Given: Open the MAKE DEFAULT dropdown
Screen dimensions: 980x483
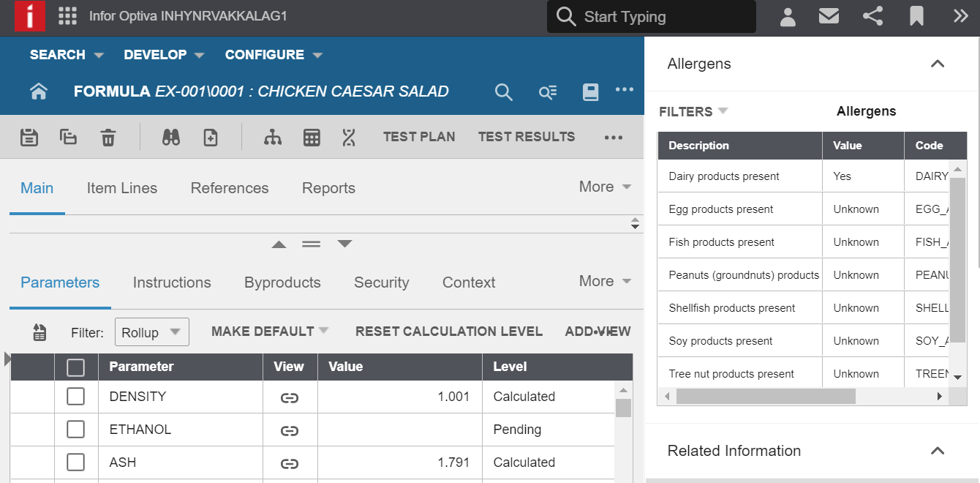Looking at the screenshot, I should [x=269, y=332].
